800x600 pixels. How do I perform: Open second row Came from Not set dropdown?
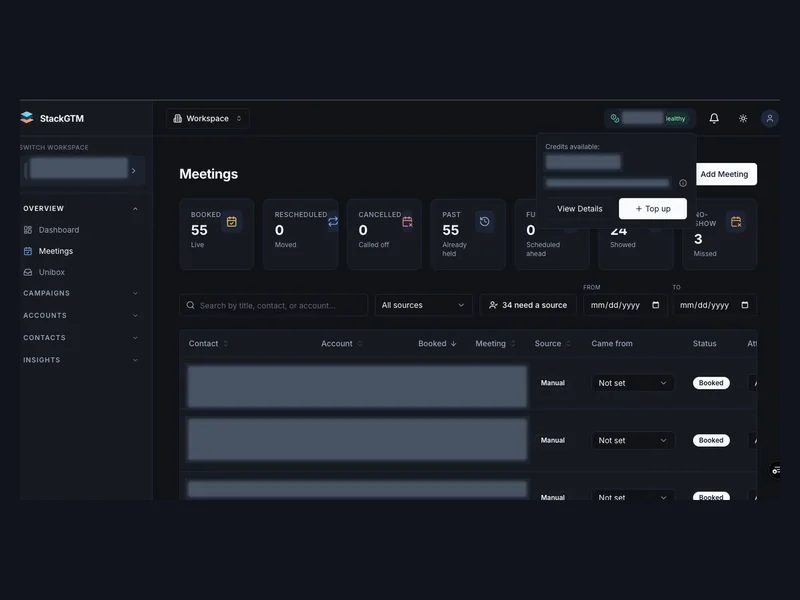point(633,440)
